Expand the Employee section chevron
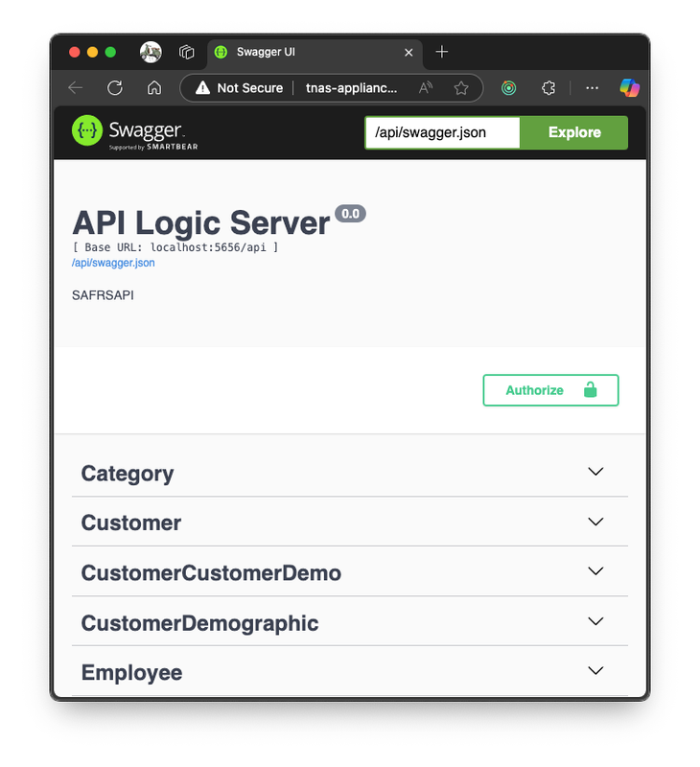Screen dimensions: 700x767 pos(595,670)
